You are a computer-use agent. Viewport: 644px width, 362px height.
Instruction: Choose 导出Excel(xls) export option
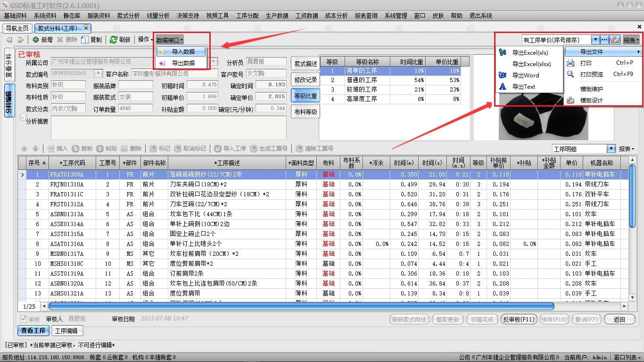(530, 52)
